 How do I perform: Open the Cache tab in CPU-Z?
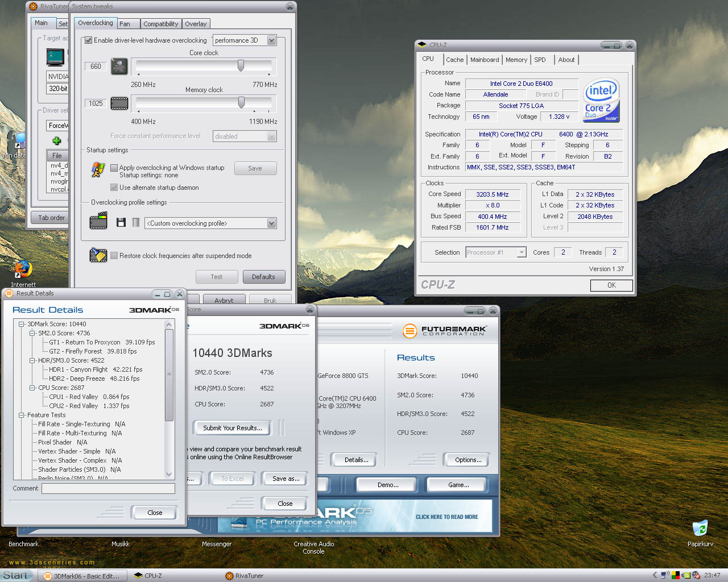pos(454,60)
